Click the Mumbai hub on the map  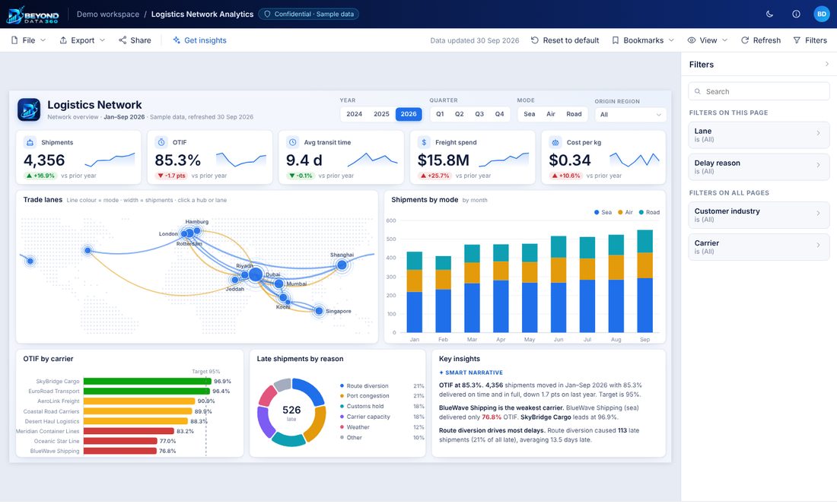pos(279,284)
